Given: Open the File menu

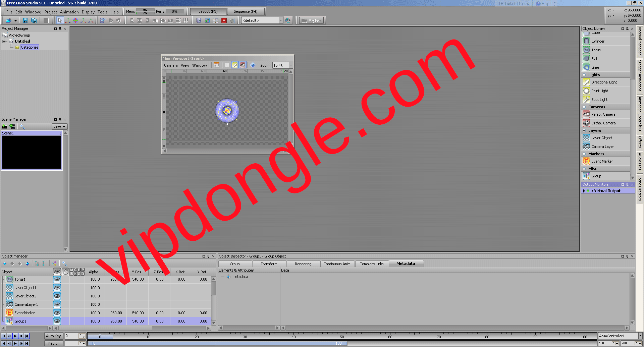Looking at the screenshot, I should (x=9, y=12).
